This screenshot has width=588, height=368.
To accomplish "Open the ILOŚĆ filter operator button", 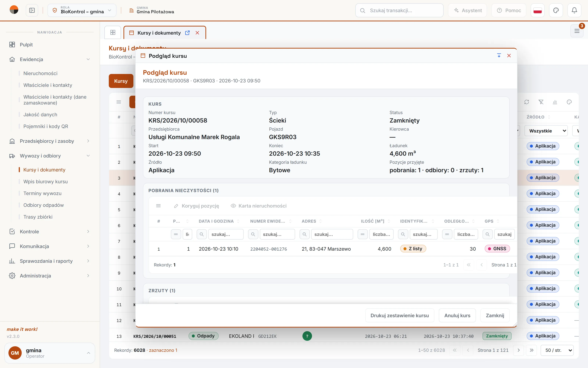I will tap(363, 234).
